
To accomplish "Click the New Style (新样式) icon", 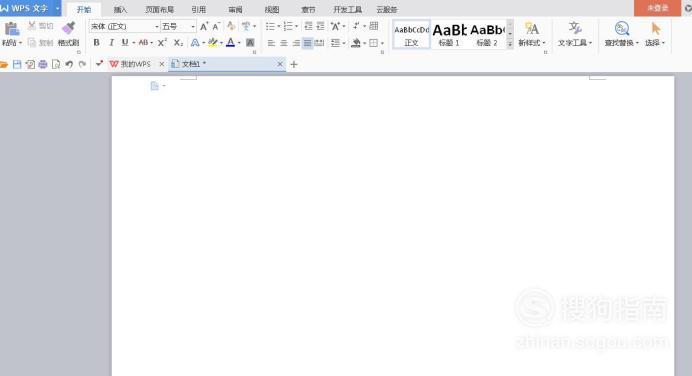I will [x=531, y=29].
